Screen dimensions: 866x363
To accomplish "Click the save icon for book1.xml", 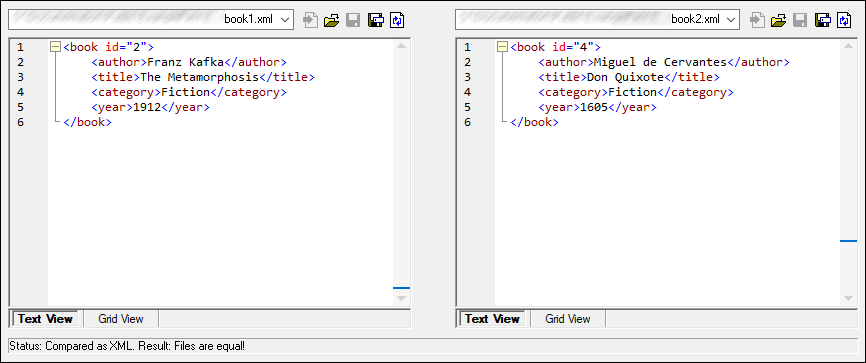I will pos(353,20).
